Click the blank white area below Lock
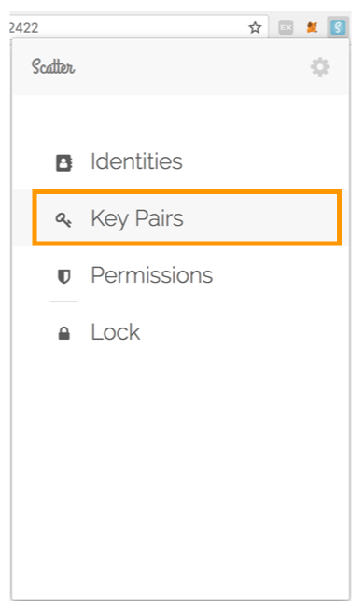364x614 pixels. click(180, 470)
